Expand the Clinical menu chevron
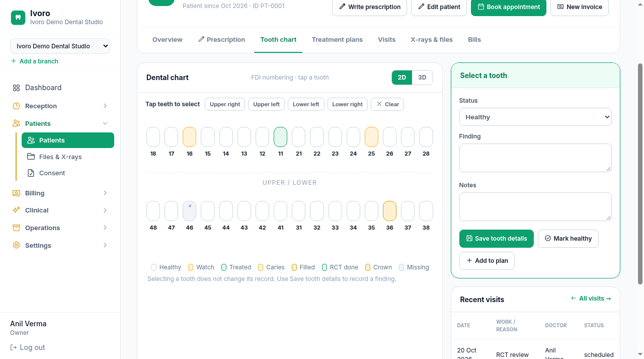 tap(105, 210)
